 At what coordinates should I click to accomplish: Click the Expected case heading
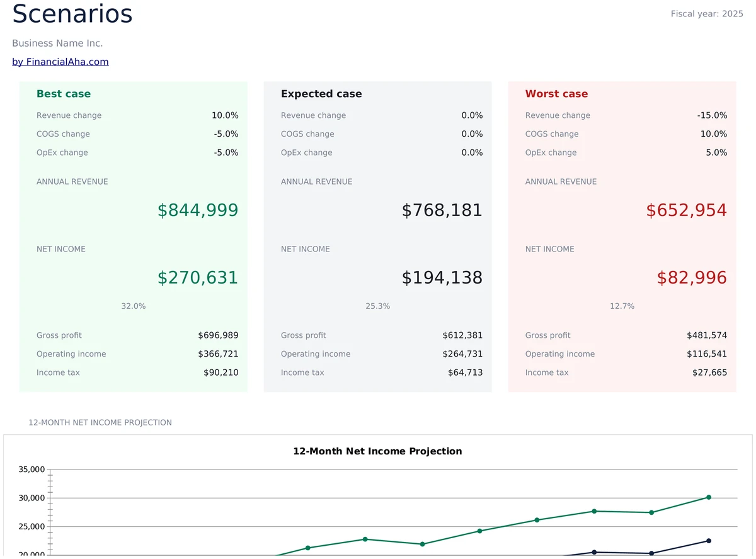point(321,94)
